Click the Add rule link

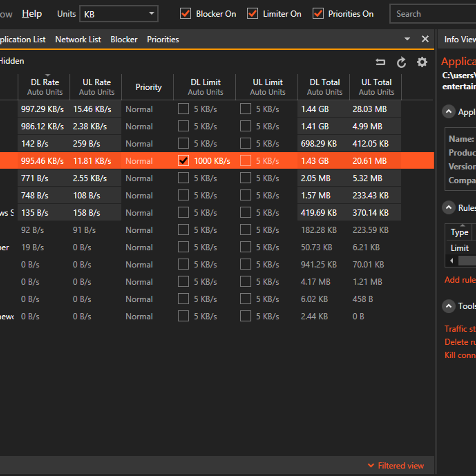click(x=460, y=280)
